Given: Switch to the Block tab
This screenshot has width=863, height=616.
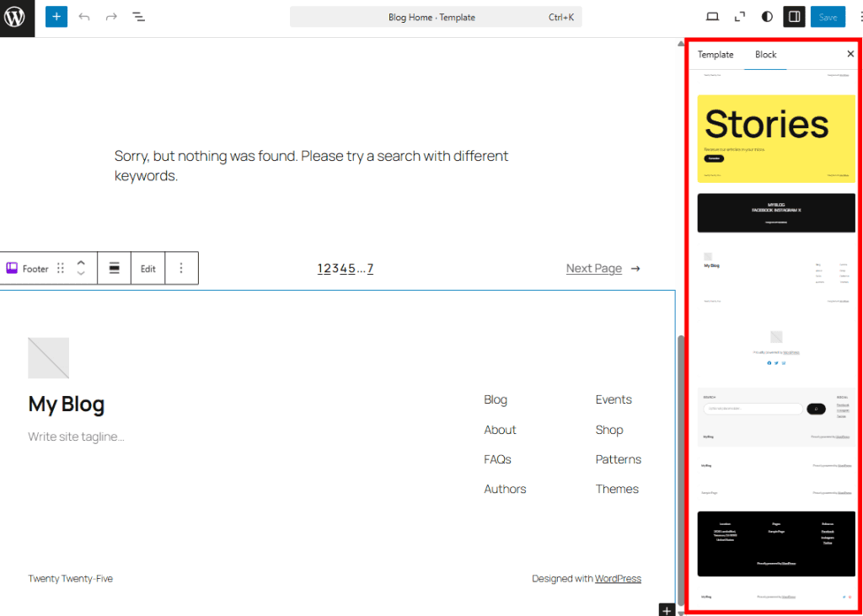Looking at the screenshot, I should pyautogui.click(x=765, y=54).
